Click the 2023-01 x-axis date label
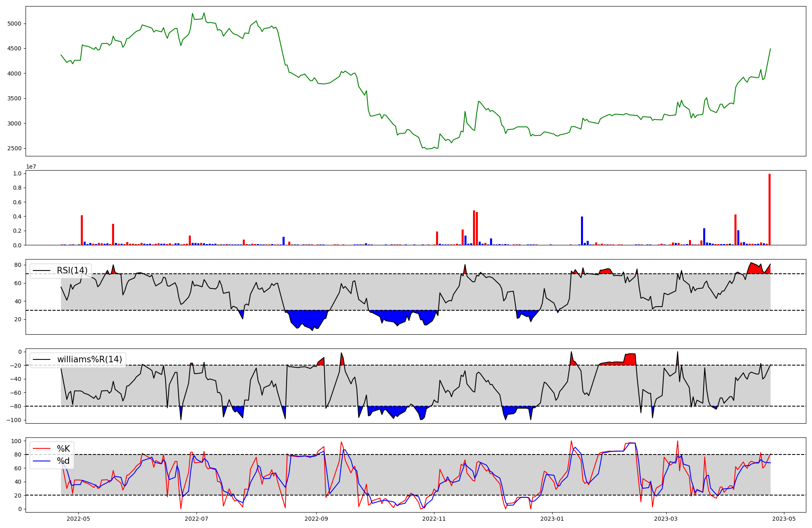The height and width of the screenshot is (528, 812). 552,519
